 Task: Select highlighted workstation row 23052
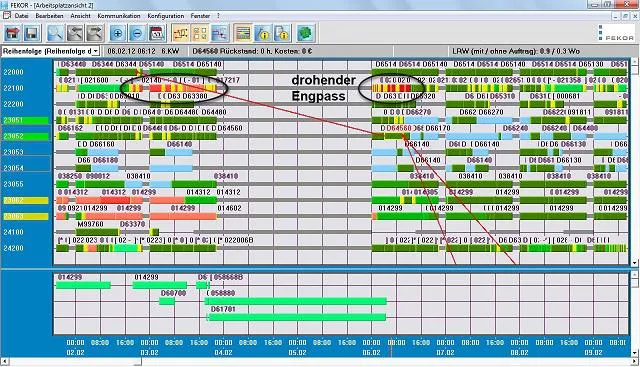point(26,136)
